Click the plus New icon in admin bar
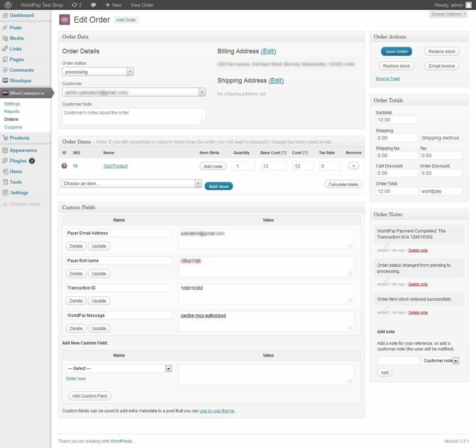Image resolution: width=476 pixels, height=448 pixels. (x=107, y=5)
